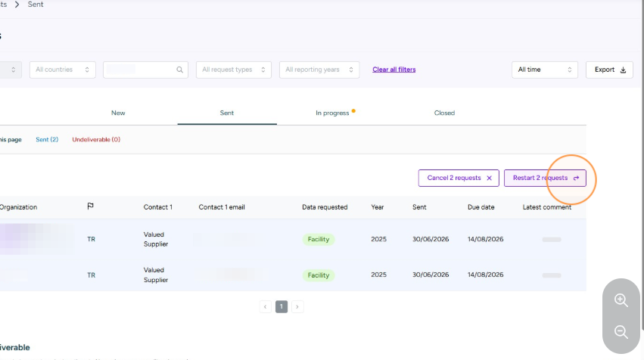Switch to the In progress tab
This screenshot has width=644, height=360.
pos(332,113)
